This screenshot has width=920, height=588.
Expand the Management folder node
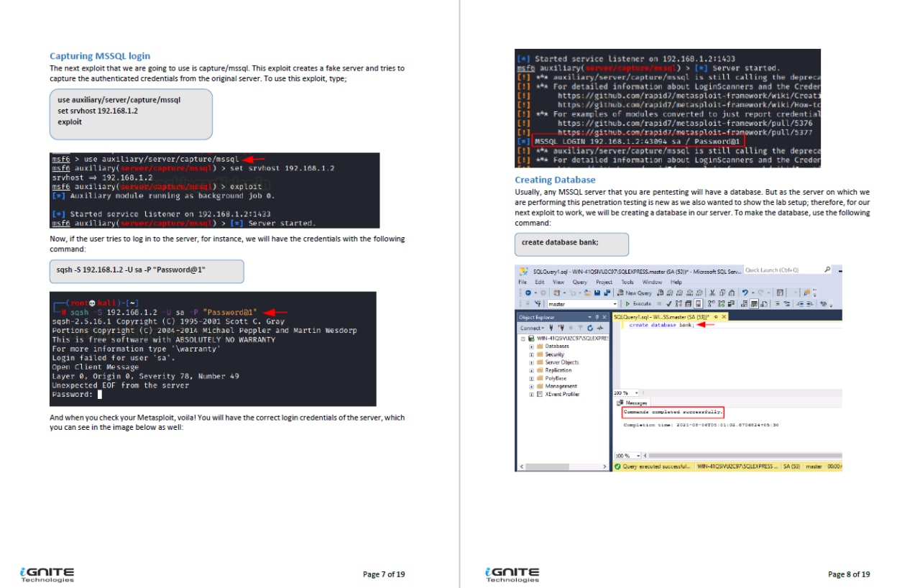(532, 386)
